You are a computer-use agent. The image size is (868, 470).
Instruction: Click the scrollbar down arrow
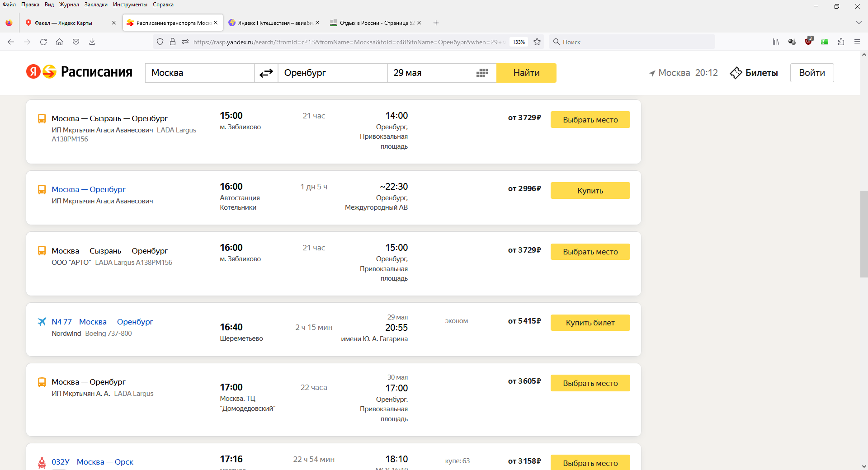coord(863,466)
